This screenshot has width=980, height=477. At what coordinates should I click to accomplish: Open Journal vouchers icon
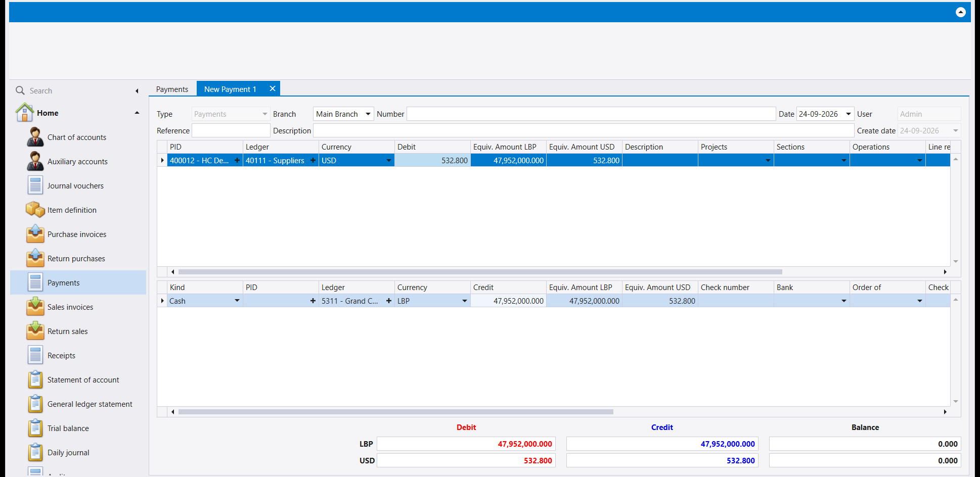[35, 185]
